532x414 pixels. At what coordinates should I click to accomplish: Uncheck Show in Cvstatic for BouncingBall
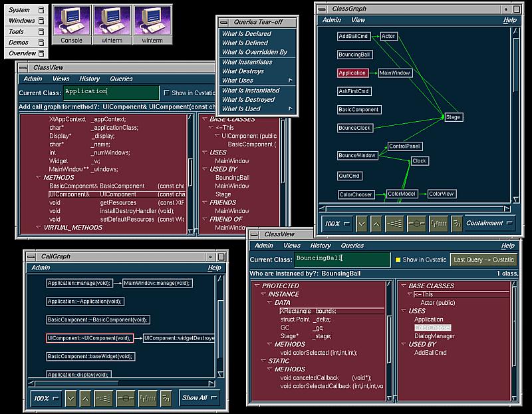pos(398,260)
